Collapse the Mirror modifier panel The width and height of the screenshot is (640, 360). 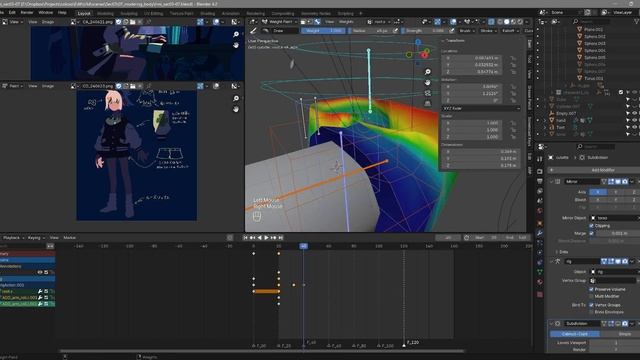click(x=551, y=181)
